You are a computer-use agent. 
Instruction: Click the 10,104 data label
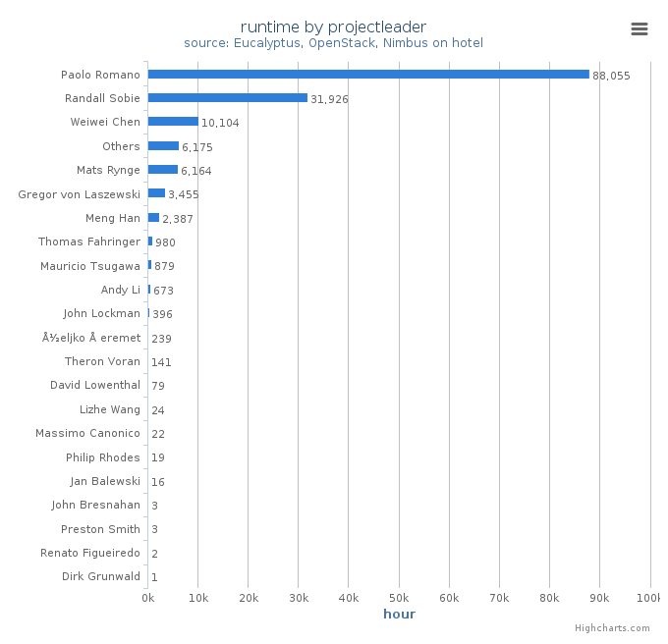[220, 123]
